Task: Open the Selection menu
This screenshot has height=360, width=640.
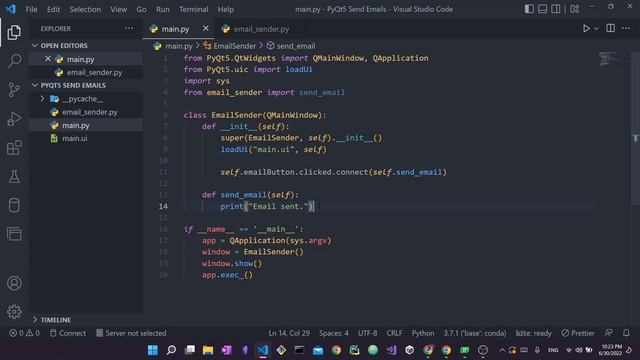Action: point(85,9)
